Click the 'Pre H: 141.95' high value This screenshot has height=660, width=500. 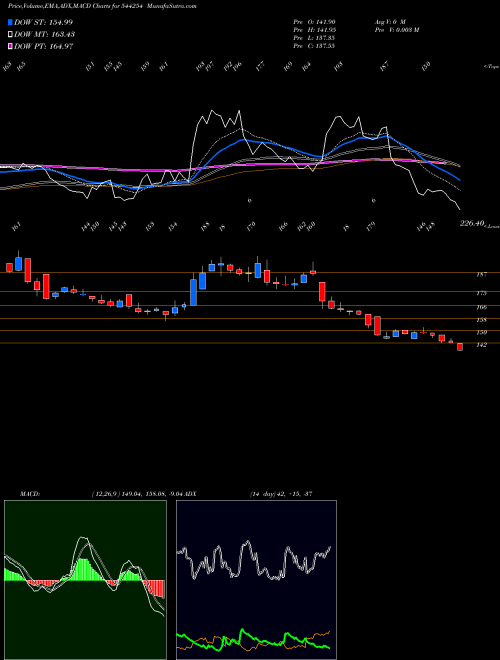(314, 30)
